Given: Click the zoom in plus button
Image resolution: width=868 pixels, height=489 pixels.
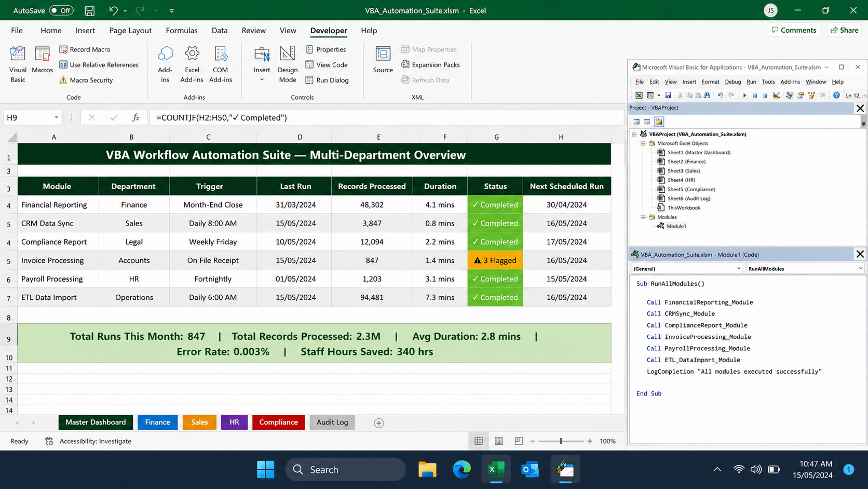Looking at the screenshot, I should tap(590, 441).
